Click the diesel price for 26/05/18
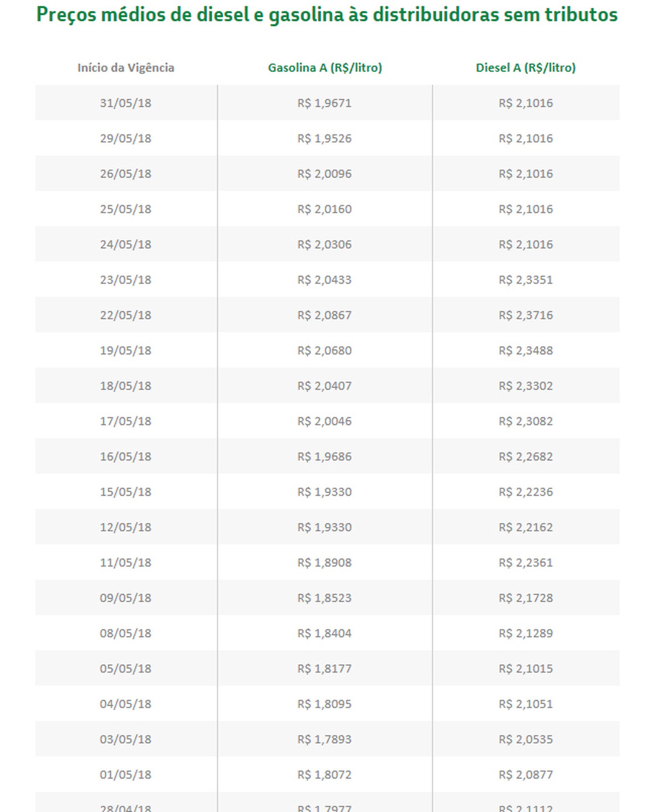645x812 pixels. click(526, 173)
